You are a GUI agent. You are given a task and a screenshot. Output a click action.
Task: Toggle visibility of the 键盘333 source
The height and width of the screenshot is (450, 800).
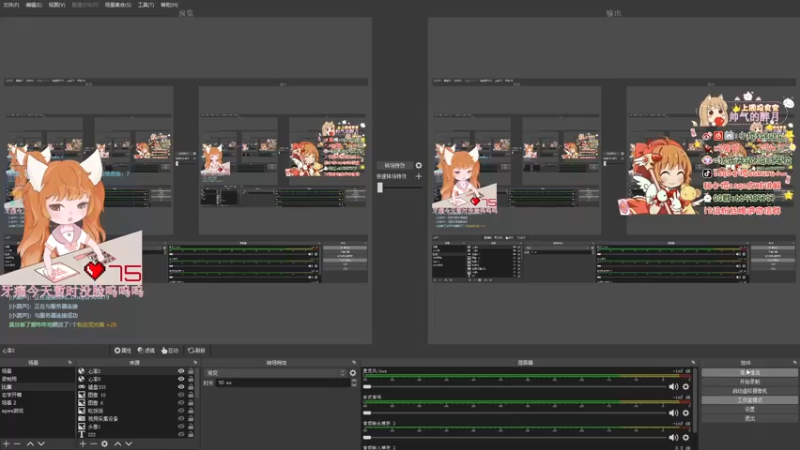point(181,387)
